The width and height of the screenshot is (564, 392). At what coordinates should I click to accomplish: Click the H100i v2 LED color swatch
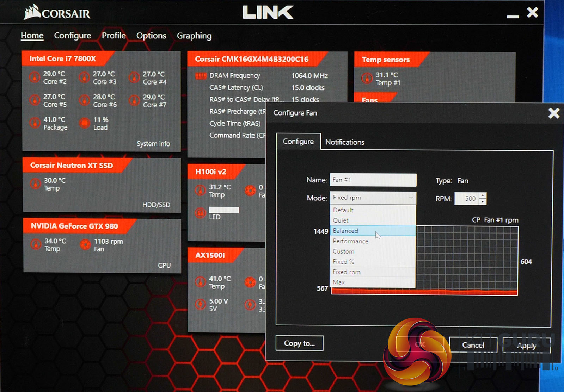pyautogui.click(x=224, y=210)
